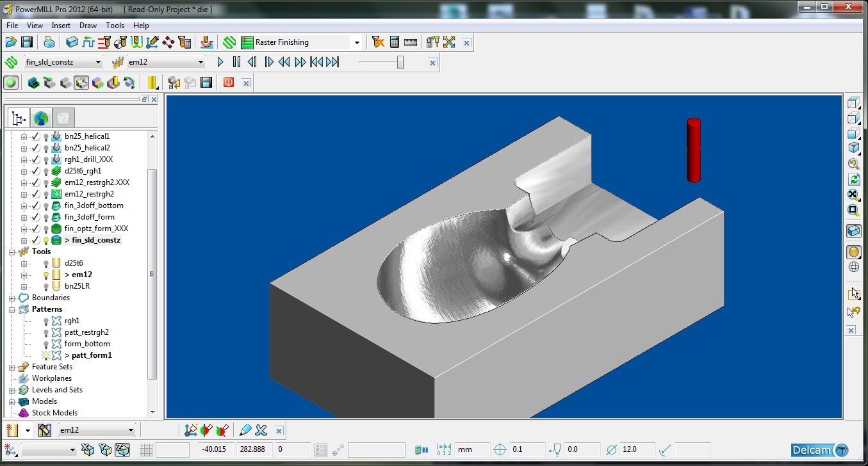Toggle checkbox for fin_3doff_form toolpath
Screen dimensions: 868x466
point(36,217)
